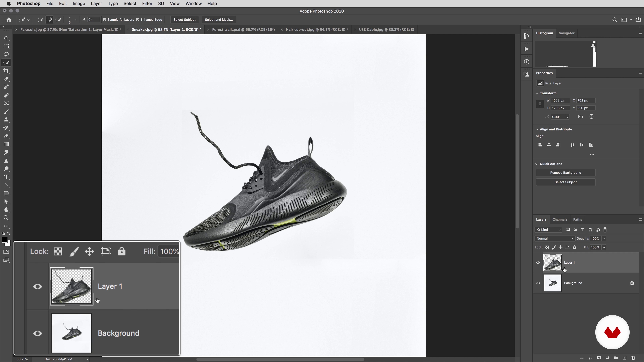This screenshot has height=362, width=644.
Task: Open the Kind filter dropdown
Action: [x=549, y=230]
